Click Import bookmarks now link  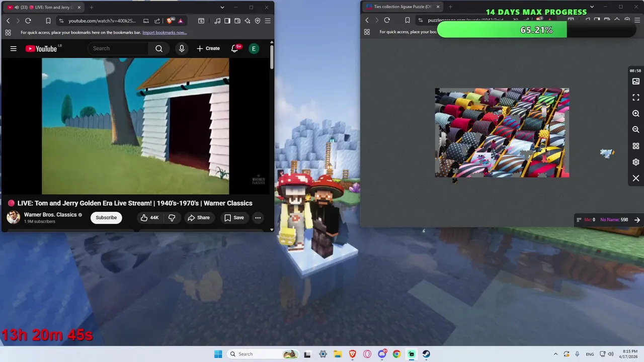(x=165, y=32)
